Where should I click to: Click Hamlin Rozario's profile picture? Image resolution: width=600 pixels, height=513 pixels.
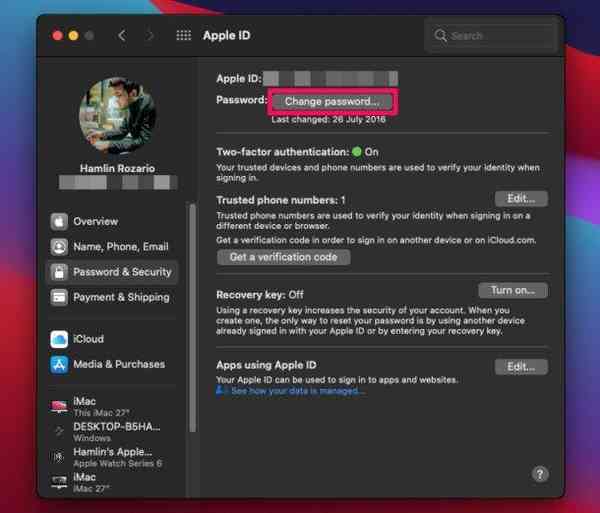117,116
